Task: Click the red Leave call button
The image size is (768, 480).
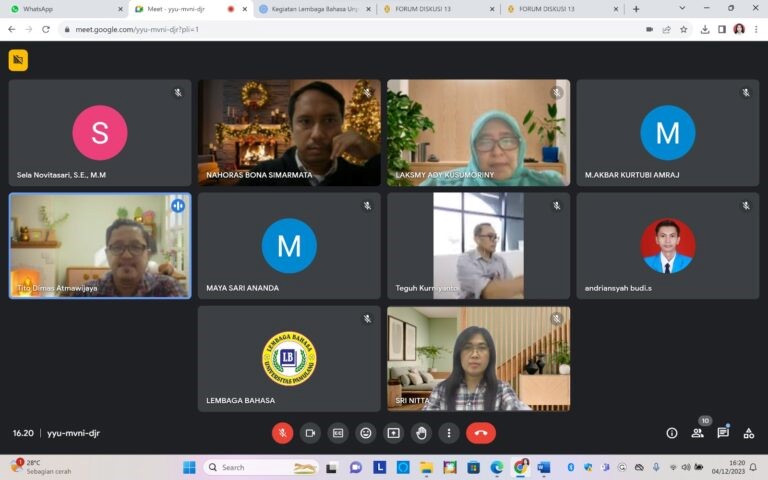Action: (x=481, y=433)
